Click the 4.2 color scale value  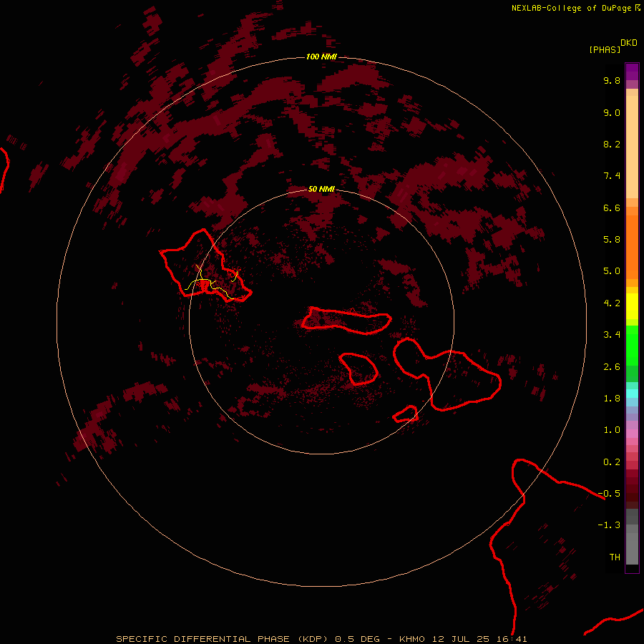612,303
